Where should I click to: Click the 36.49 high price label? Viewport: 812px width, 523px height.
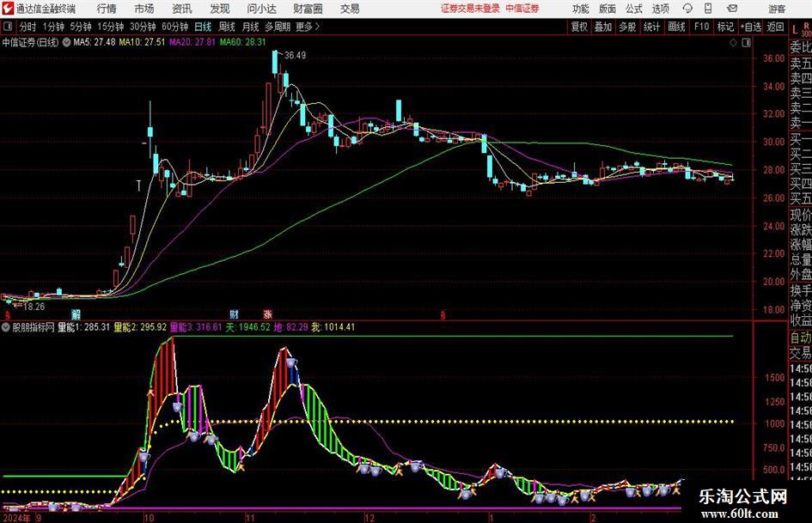[x=296, y=56]
